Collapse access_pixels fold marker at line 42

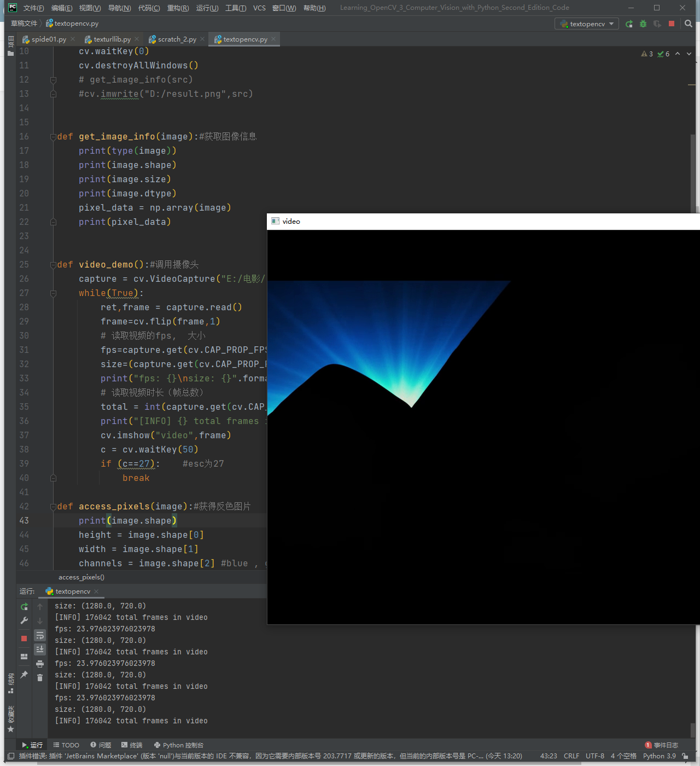(53, 507)
